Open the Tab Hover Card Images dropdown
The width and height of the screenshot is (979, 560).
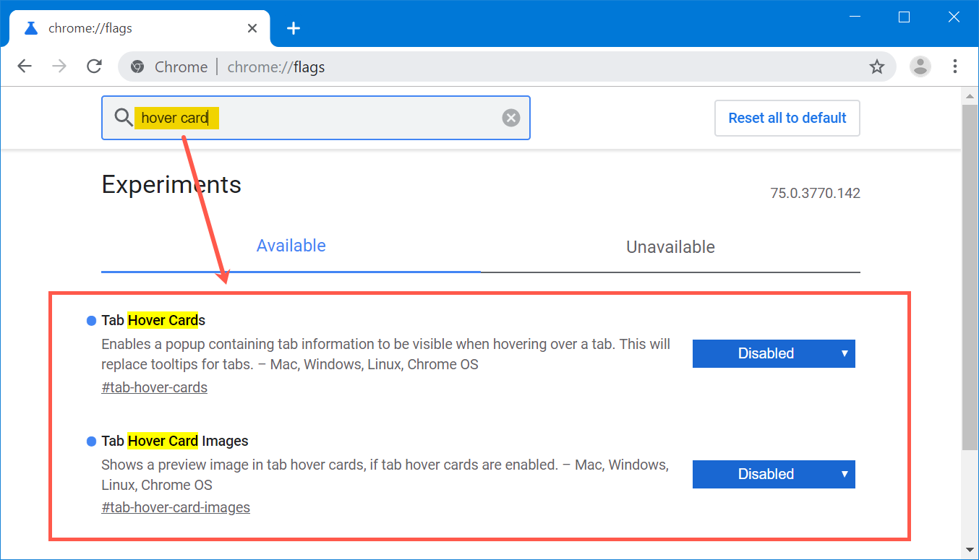click(773, 474)
